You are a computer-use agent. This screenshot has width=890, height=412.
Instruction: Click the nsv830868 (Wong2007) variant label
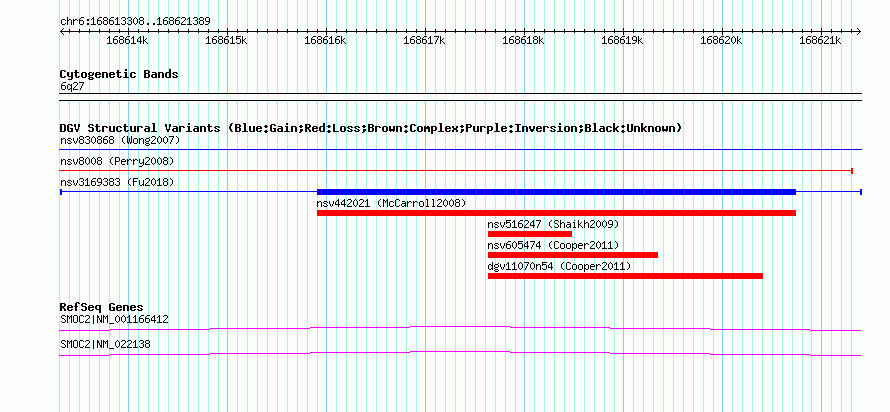tap(120, 140)
